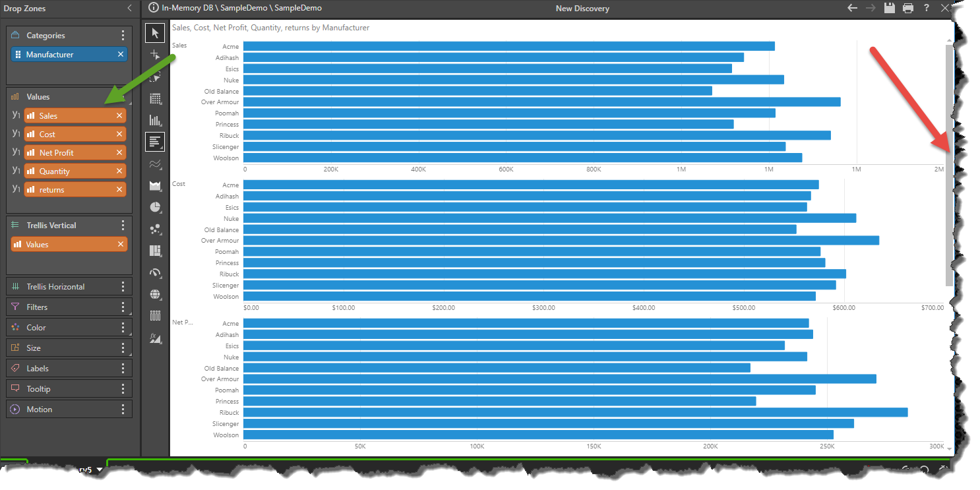Open help with the question mark

pos(927,8)
